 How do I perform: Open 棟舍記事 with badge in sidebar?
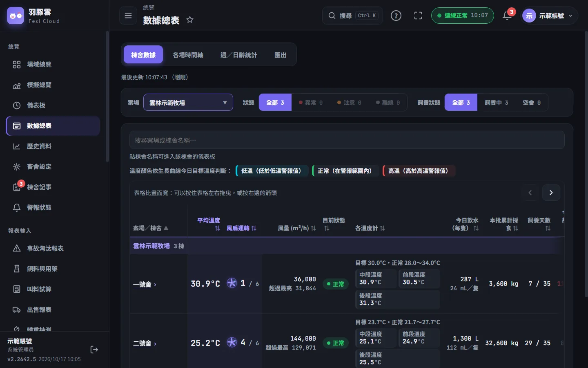53,187
